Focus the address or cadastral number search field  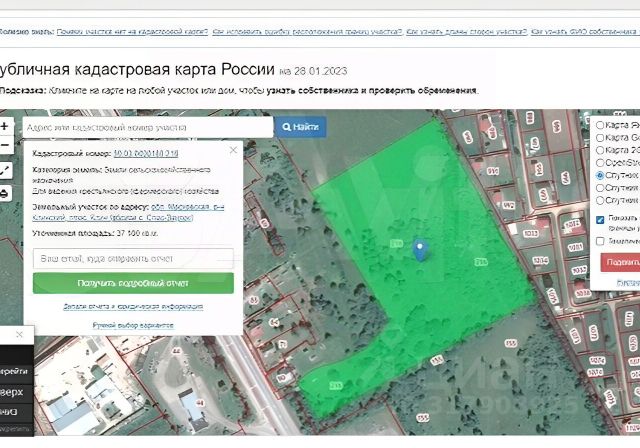click(148, 127)
